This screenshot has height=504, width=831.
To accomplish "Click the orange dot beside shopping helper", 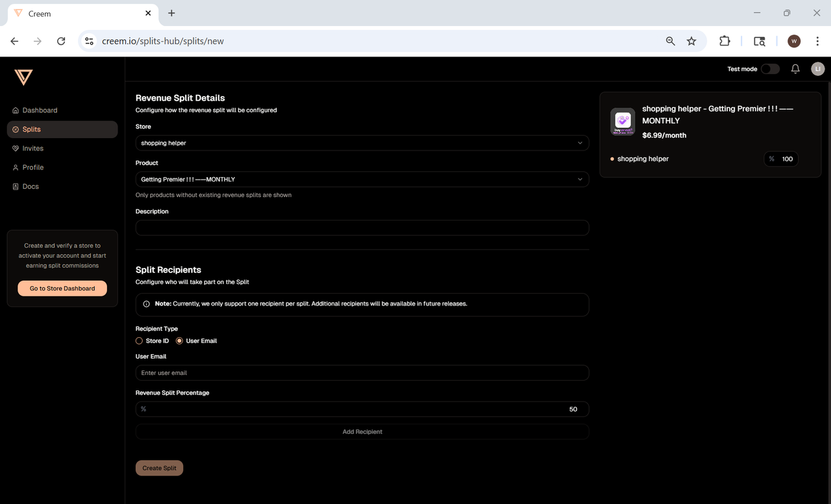I will [x=612, y=159].
